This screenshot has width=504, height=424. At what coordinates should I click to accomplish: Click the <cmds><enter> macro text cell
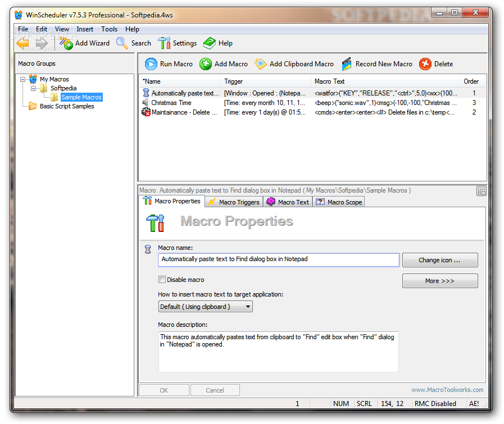pos(384,112)
